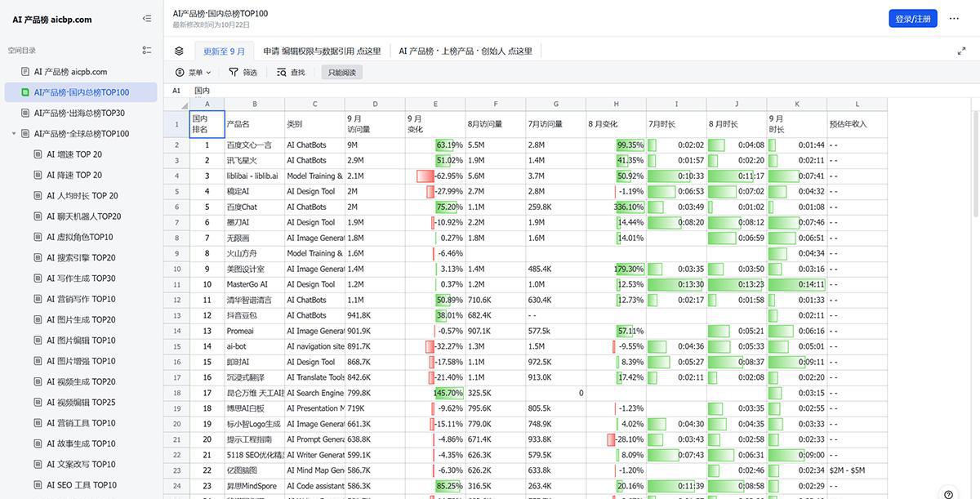The image size is (980, 499).
Task: Click the cell 清华智谱清言
Action: click(255, 300)
